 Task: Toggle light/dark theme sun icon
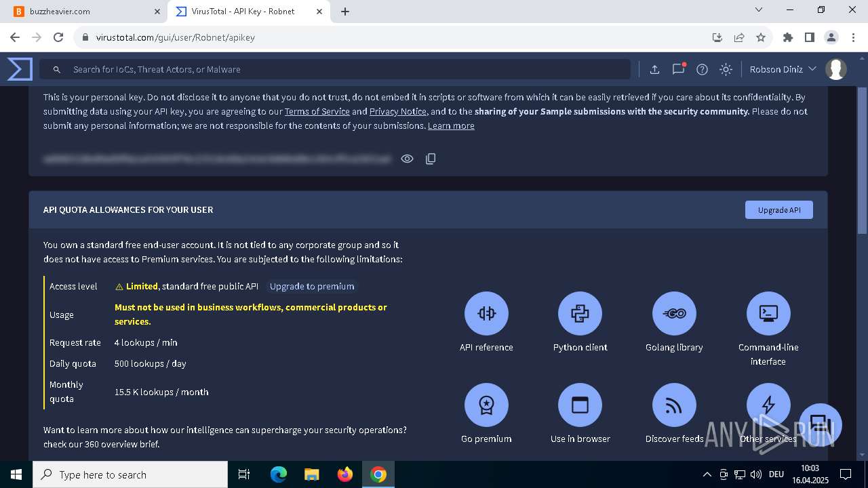click(726, 69)
